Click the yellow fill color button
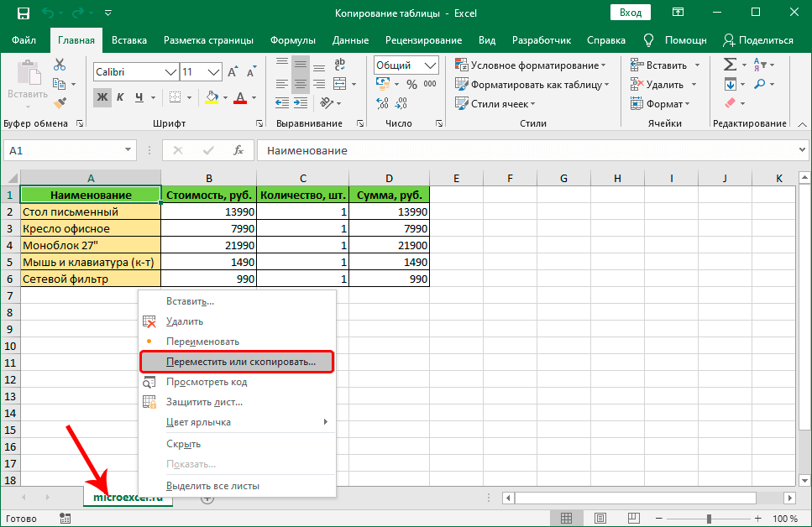The image size is (812, 527). tap(212, 97)
